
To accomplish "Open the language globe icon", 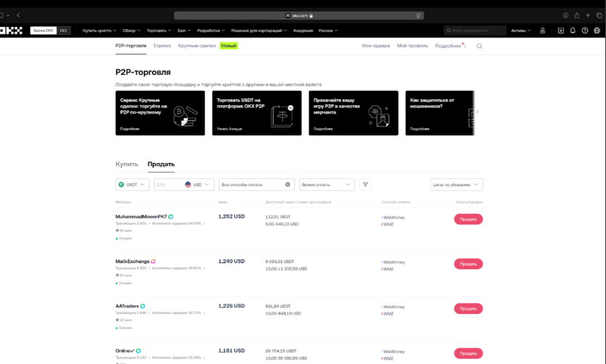I will point(597,30).
